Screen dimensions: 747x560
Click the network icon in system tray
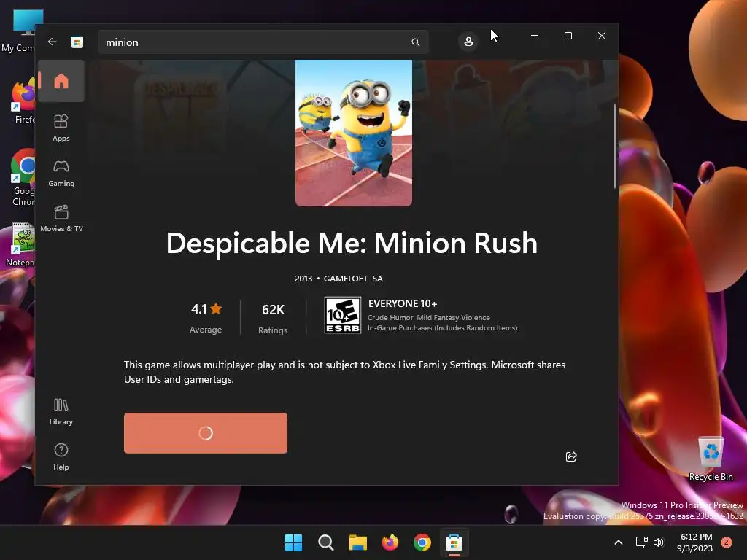click(x=641, y=542)
